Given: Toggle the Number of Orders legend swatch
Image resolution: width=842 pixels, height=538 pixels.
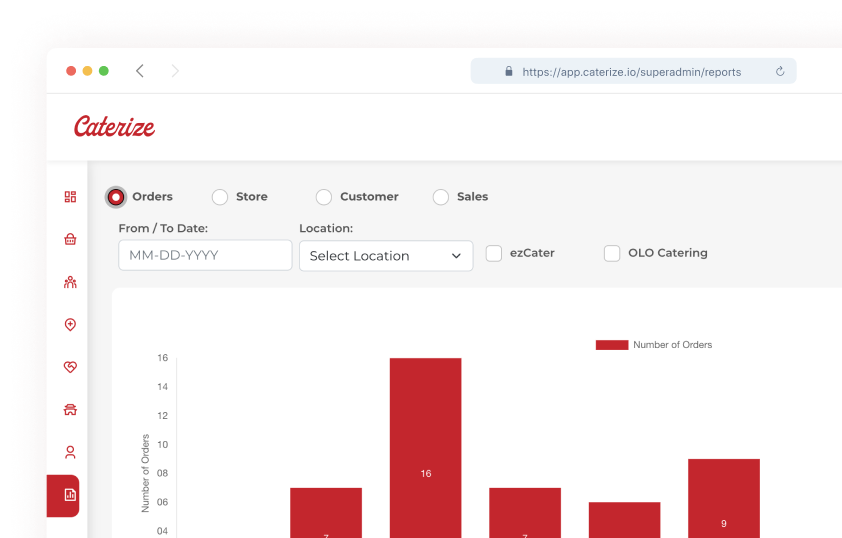Looking at the screenshot, I should click(612, 345).
